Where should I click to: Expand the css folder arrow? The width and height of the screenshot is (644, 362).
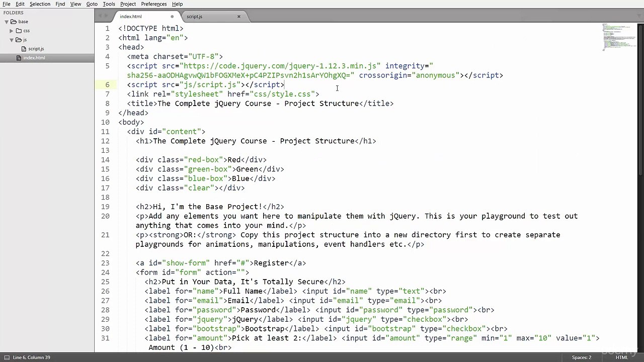click(11, 31)
